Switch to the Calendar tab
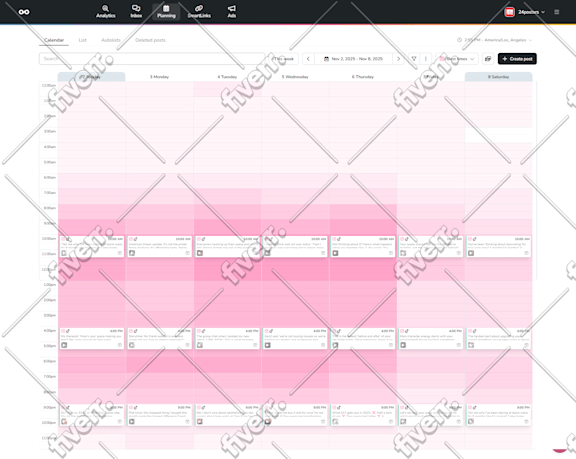This screenshot has height=459, width=576. [54, 40]
